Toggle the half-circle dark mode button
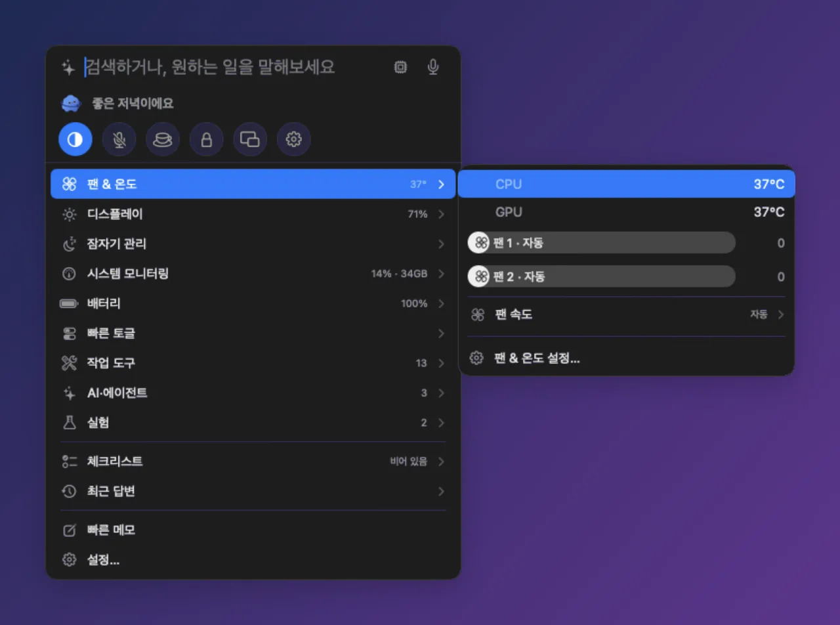The width and height of the screenshot is (840, 625). tap(75, 139)
